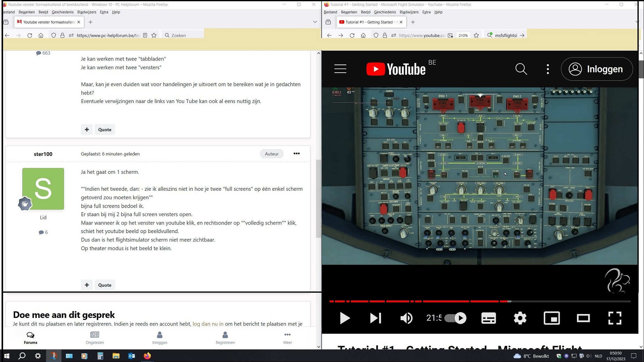Open YouTube three-dot settings menu
The image size is (644, 362).
[x=548, y=69]
